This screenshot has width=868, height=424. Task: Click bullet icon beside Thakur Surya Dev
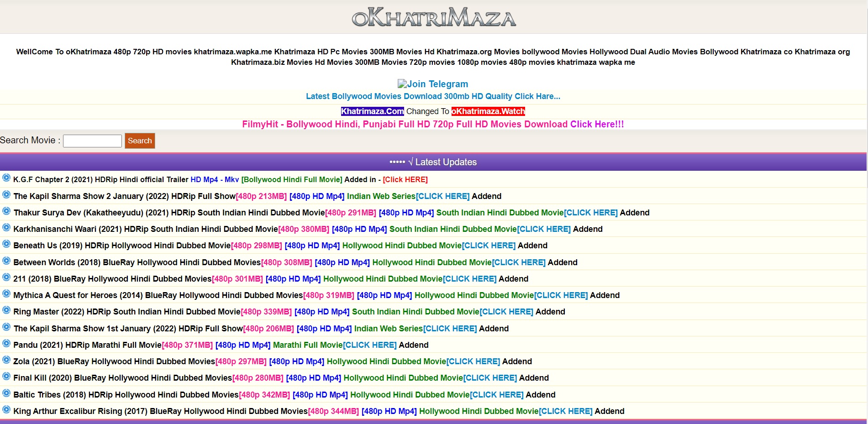pos(6,211)
